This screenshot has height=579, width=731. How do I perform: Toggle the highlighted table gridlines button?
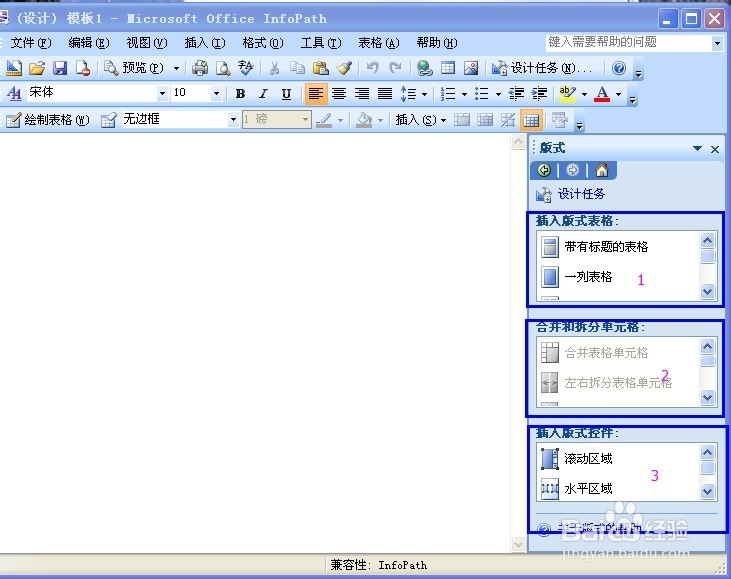tap(531, 120)
